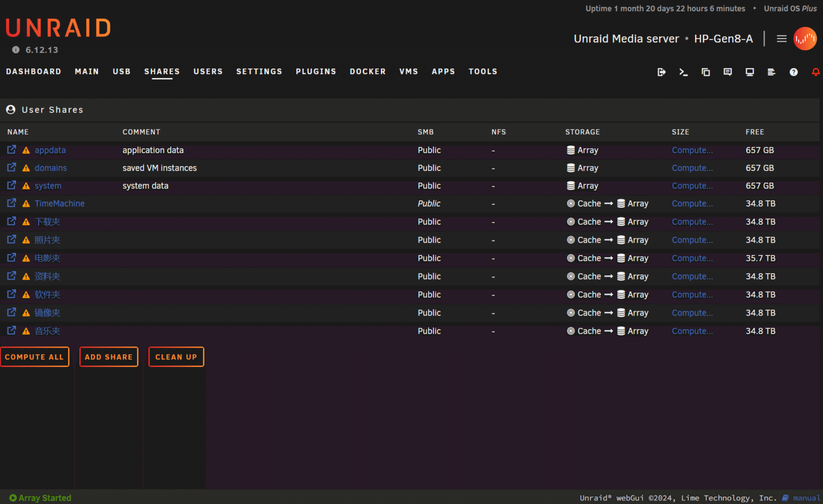Click the Feedback speech bubble icon
The width and height of the screenshot is (823, 504).
coord(728,72)
